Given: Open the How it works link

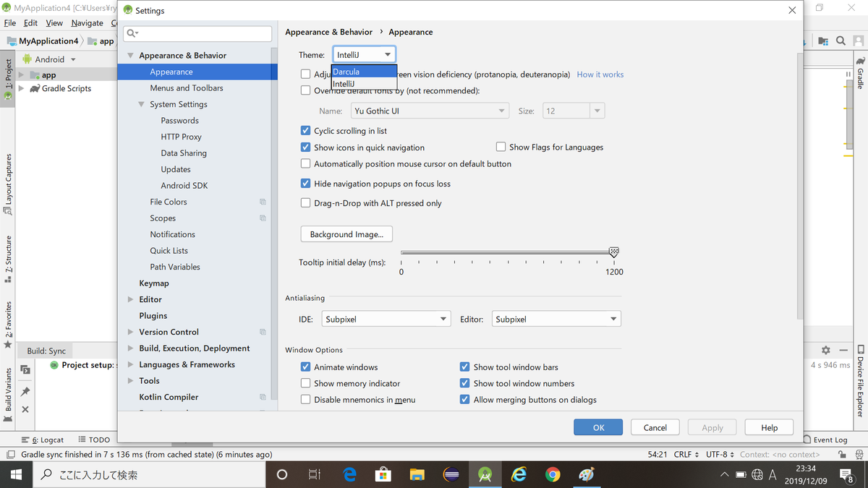Looking at the screenshot, I should point(600,74).
